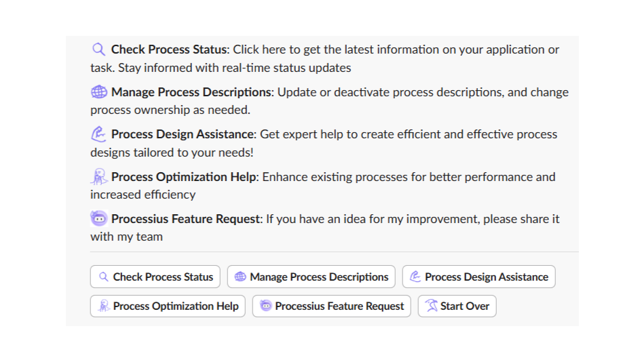Click the beach umbrella icon in Start Over button
Screen dimensions: 644x362
432,306
